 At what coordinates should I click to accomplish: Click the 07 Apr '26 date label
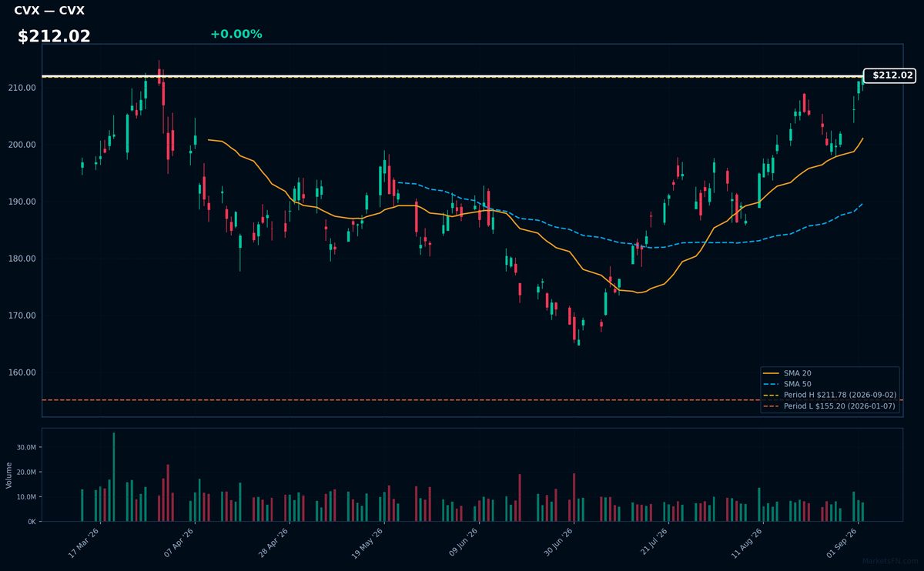[179, 543]
